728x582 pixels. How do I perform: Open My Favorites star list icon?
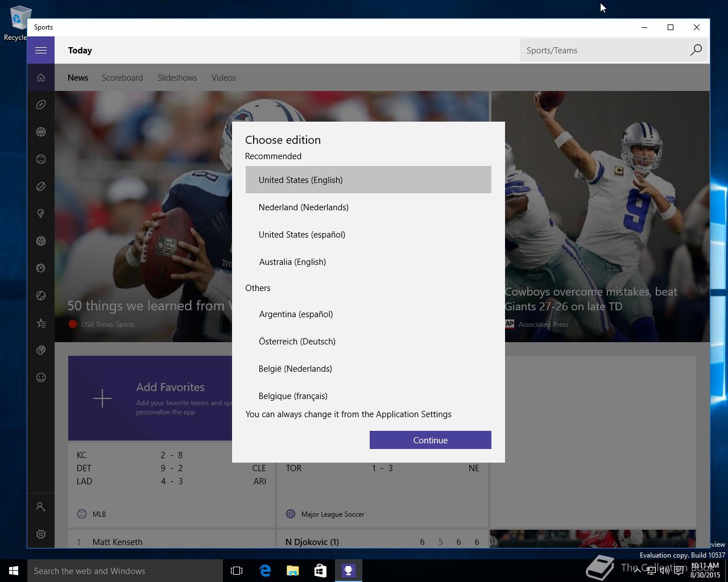click(41, 323)
